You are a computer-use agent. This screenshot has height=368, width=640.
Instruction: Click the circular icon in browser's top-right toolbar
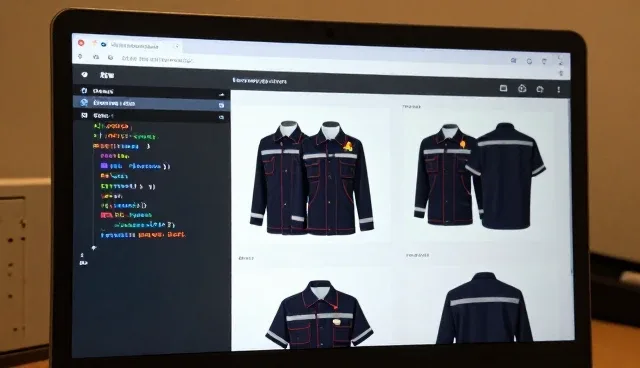pyautogui.click(x=529, y=61)
